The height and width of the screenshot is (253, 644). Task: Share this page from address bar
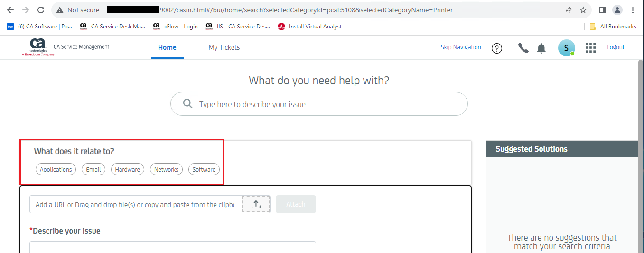click(568, 10)
